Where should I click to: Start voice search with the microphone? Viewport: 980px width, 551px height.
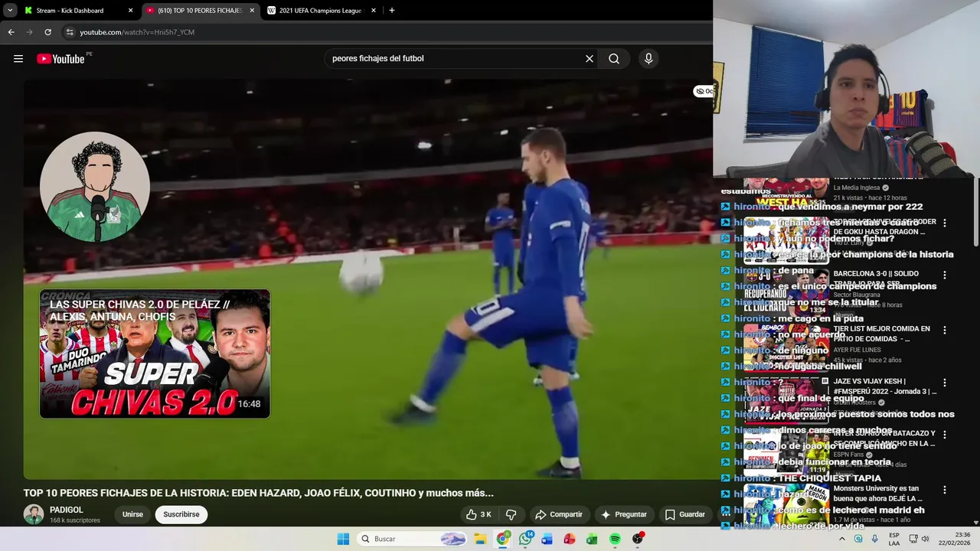(648, 59)
